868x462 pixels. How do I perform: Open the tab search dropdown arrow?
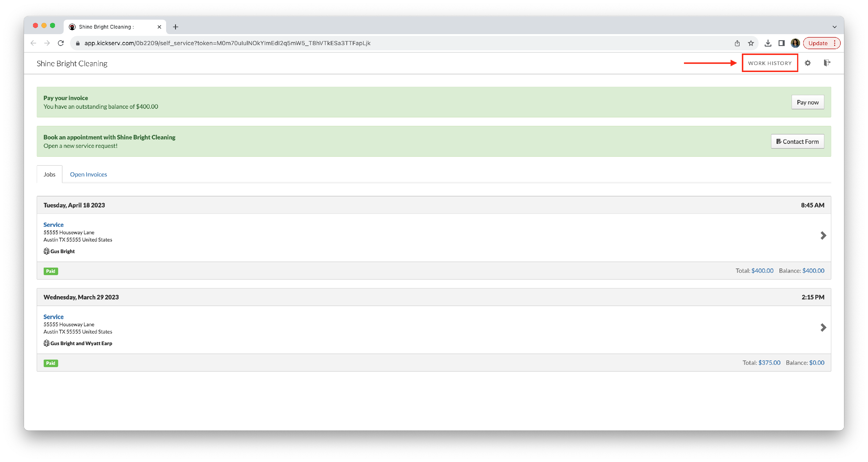(x=834, y=27)
